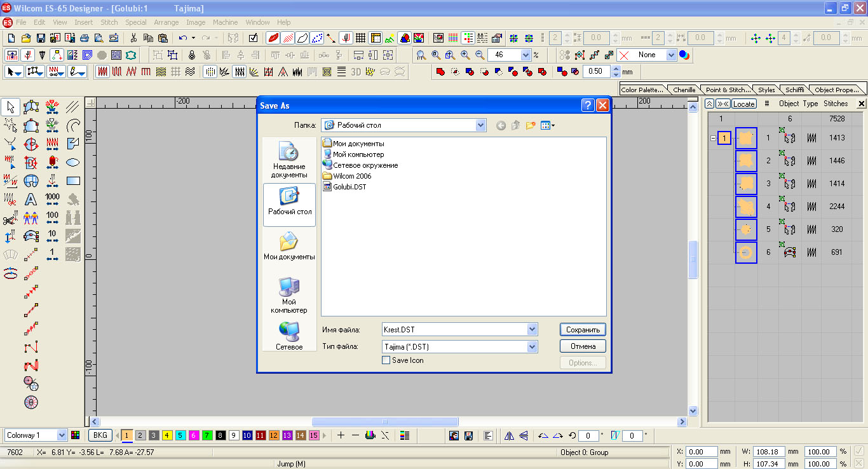Toggle the Show Rulers and Guides icon

[x=376, y=38]
